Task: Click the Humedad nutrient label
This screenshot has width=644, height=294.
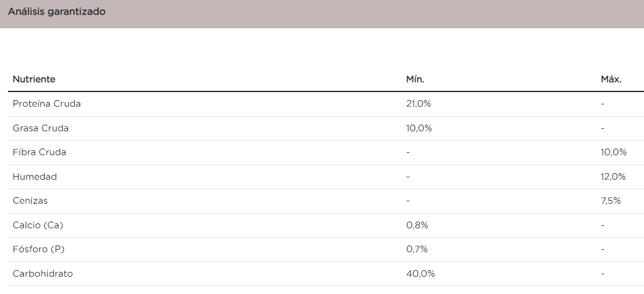Action: tap(35, 177)
